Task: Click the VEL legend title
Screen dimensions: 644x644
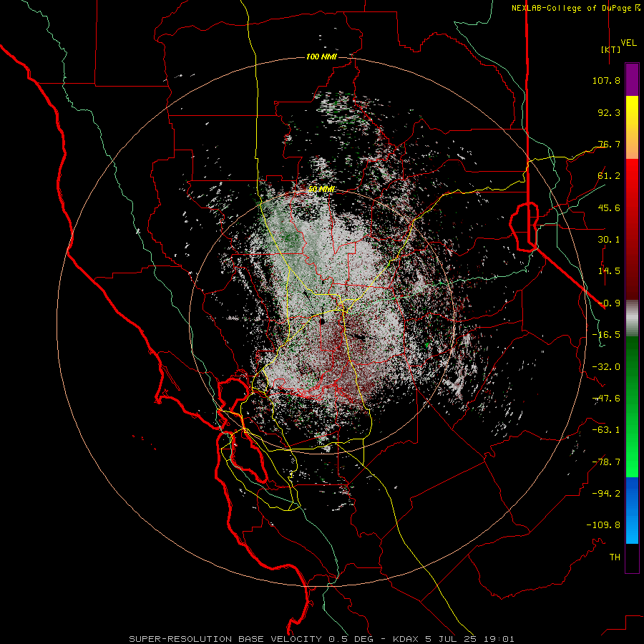Action: click(628, 42)
